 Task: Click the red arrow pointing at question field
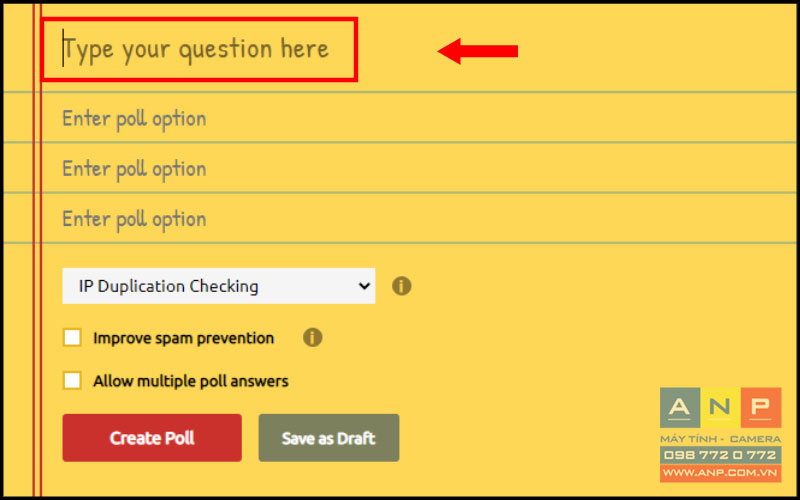478,51
